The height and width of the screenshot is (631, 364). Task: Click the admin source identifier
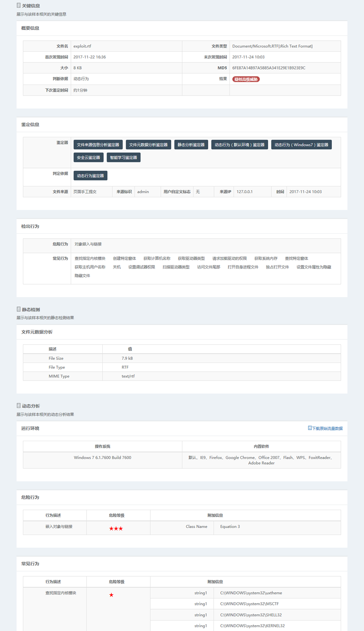click(143, 191)
